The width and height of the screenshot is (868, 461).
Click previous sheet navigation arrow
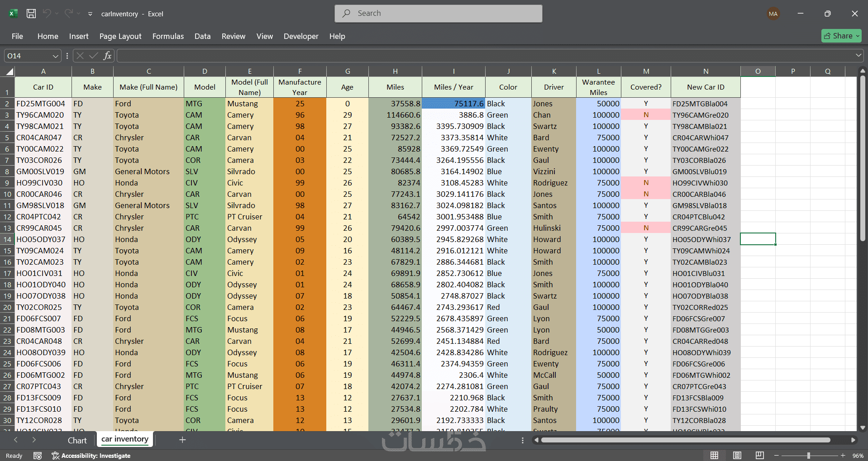pyautogui.click(x=16, y=440)
